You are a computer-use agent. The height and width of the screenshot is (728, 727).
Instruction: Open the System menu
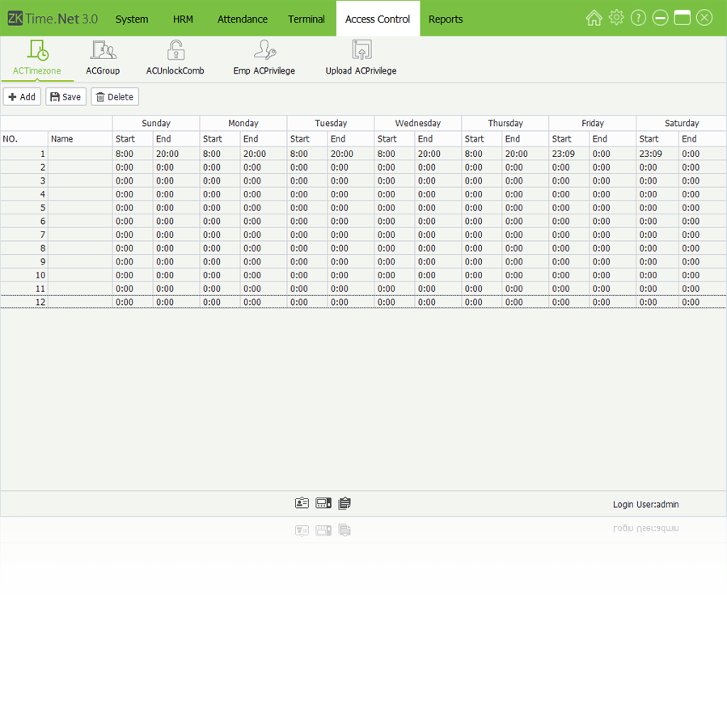click(x=132, y=19)
